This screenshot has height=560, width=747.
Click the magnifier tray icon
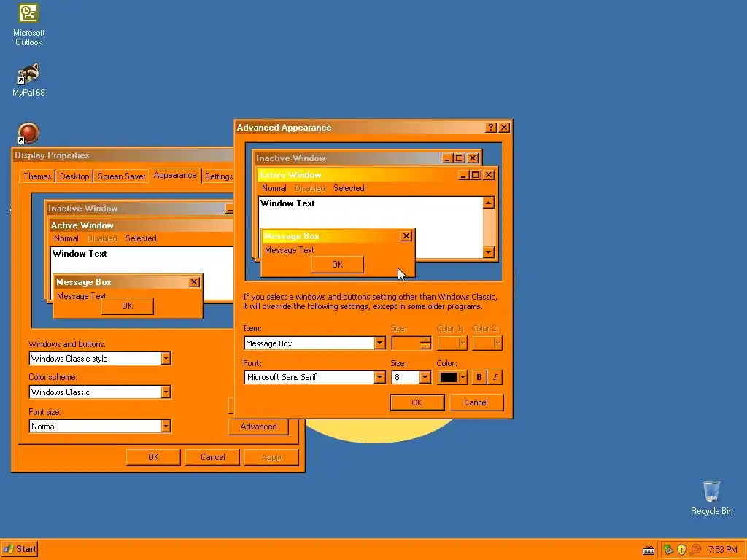point(695,550)
